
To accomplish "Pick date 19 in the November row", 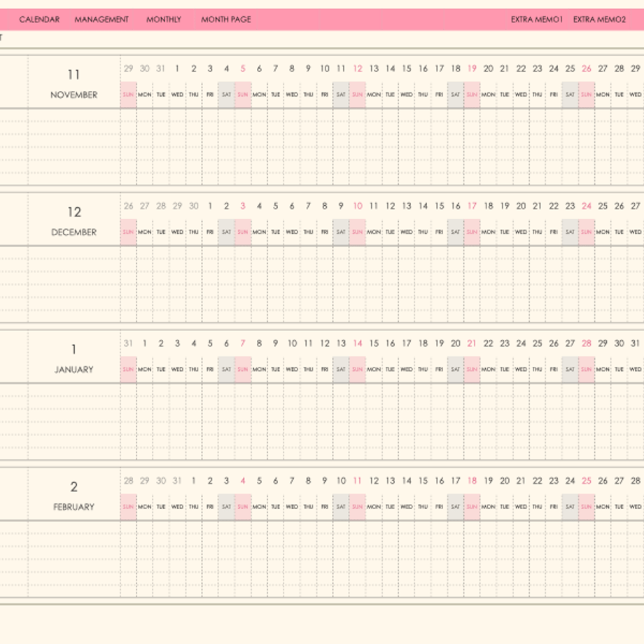I will tap(472, 69).
